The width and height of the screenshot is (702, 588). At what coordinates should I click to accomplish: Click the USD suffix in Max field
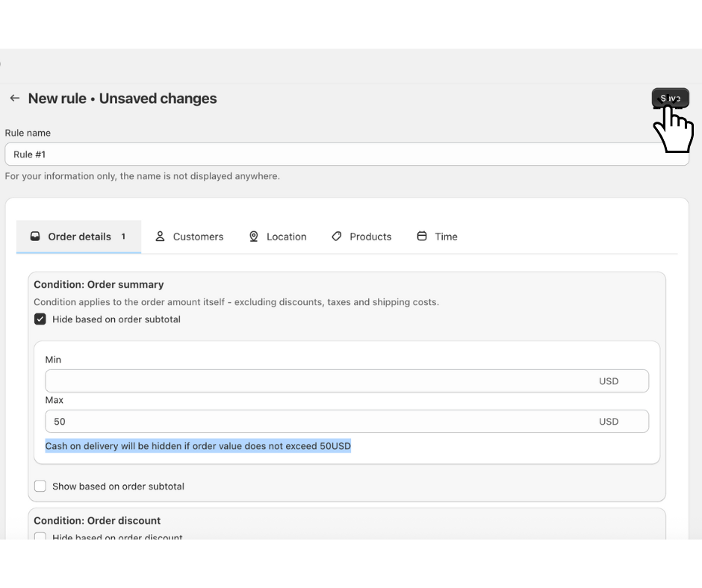[609, 422]
